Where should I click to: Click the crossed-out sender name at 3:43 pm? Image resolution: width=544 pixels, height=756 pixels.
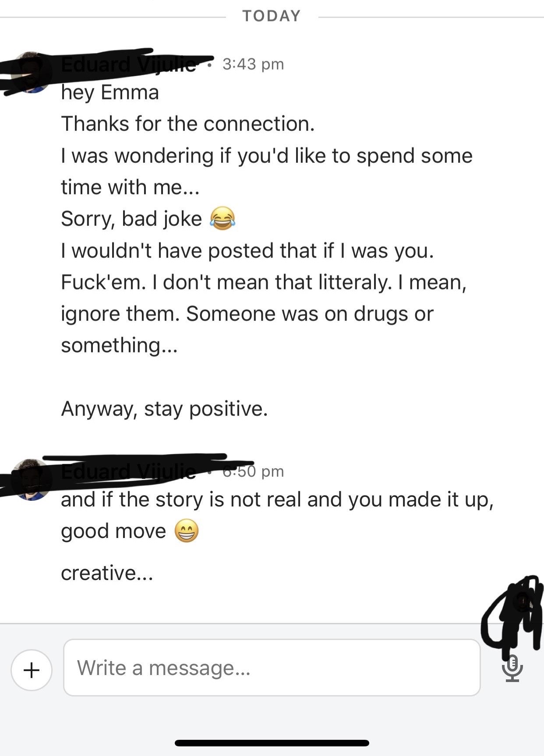pyautogui.click(x=128, y=65)
